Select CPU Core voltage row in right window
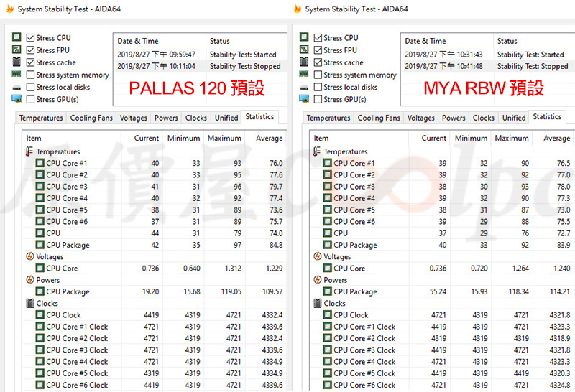The image size is (575, 392). pos(442,269)
